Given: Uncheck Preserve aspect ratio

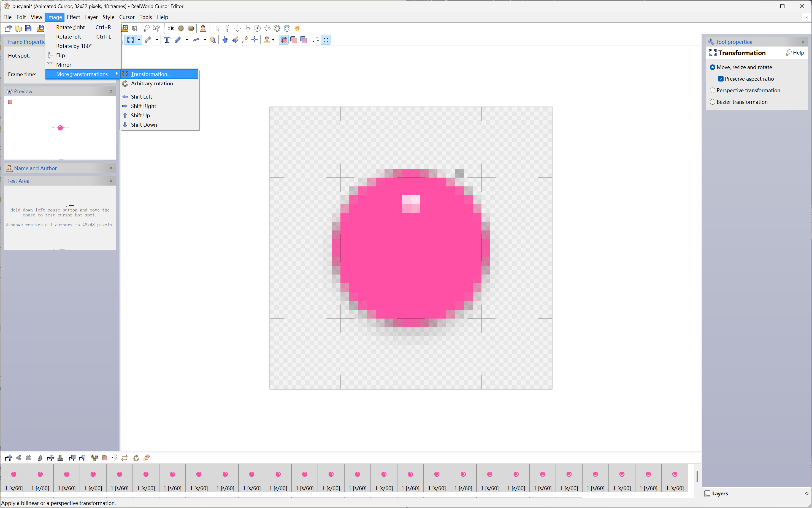Looking at the screenshot, I should [x=721, y=79].
